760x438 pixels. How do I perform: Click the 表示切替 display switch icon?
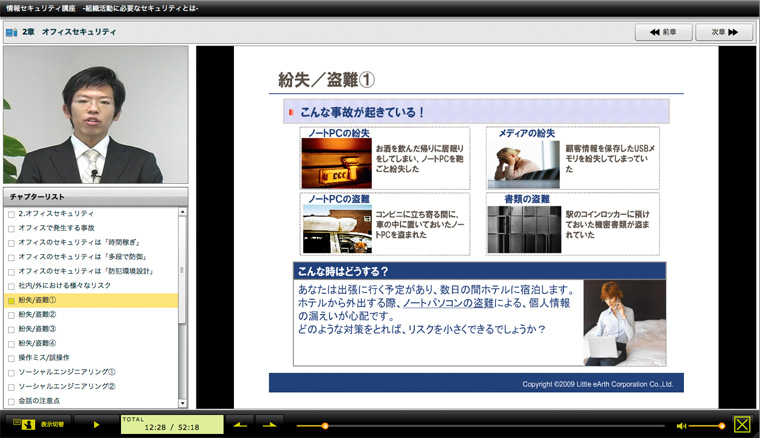39,424
